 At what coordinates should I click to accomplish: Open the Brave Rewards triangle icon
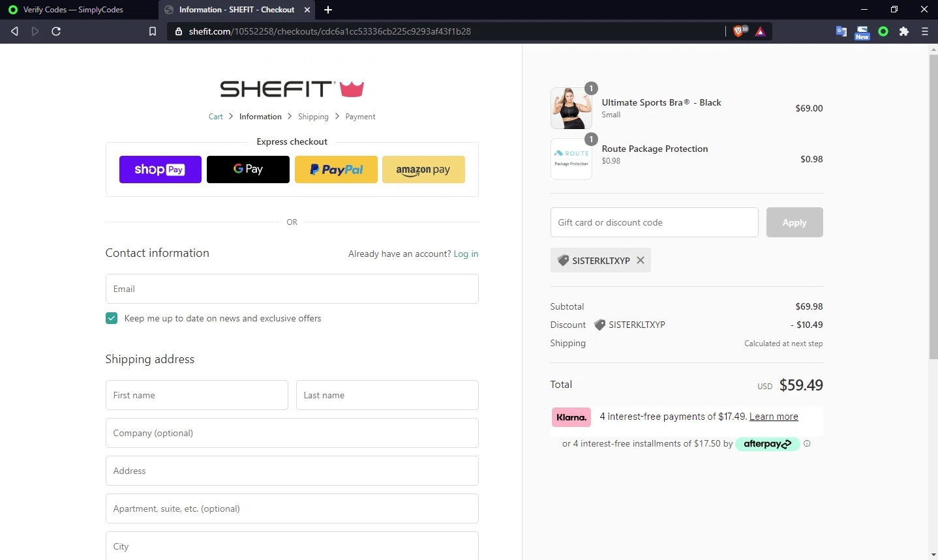coord(761,31)
